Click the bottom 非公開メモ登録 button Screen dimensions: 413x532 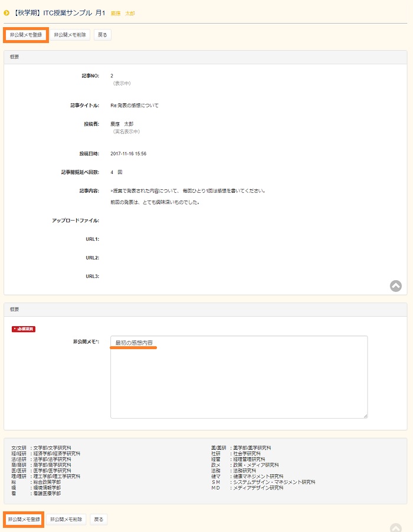[24, 520]
